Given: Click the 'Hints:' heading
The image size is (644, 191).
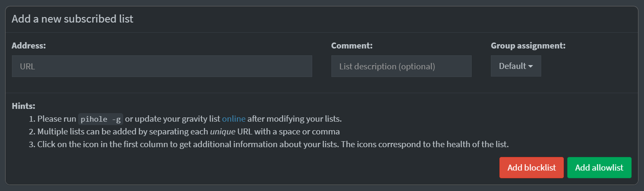Looking at the screenshot, I should [23, 106].
